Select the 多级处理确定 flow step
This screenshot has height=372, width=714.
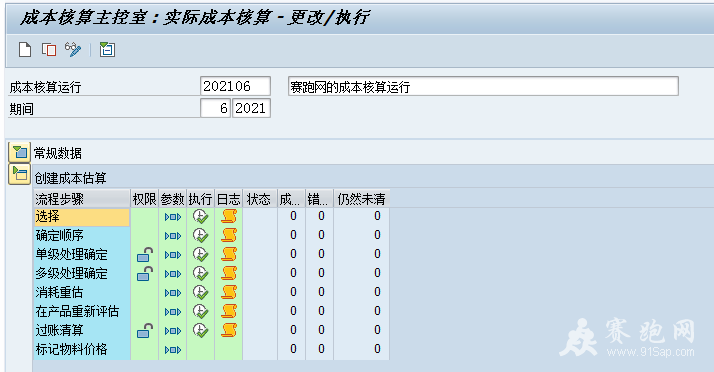pyautogui.click(x=82, y=274)
